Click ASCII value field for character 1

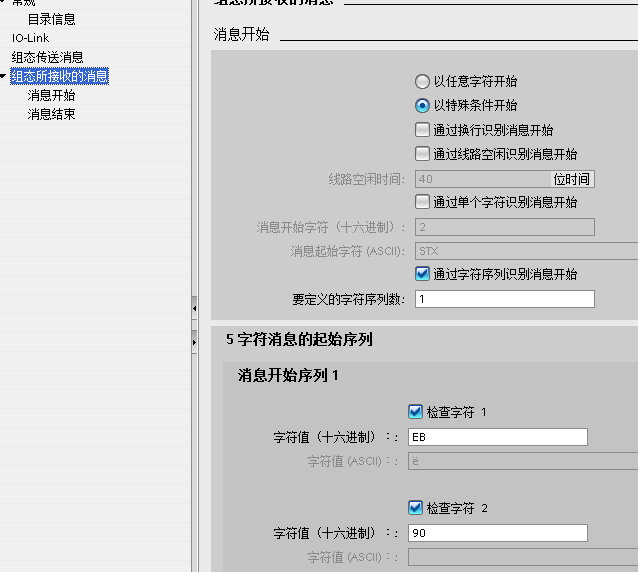[523, 461]
